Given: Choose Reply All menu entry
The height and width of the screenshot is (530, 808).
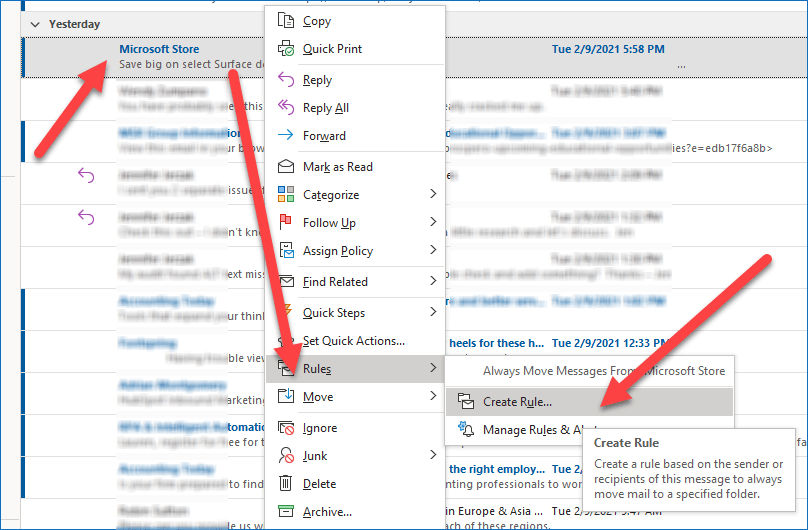Looking at the screenshot, I should click(355, 108).
